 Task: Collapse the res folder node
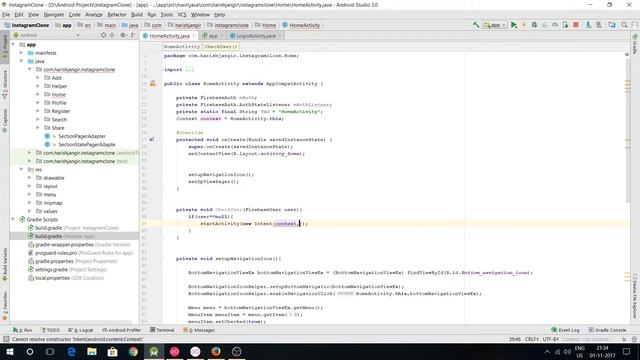pyautogui.click(x=21, y=169)
